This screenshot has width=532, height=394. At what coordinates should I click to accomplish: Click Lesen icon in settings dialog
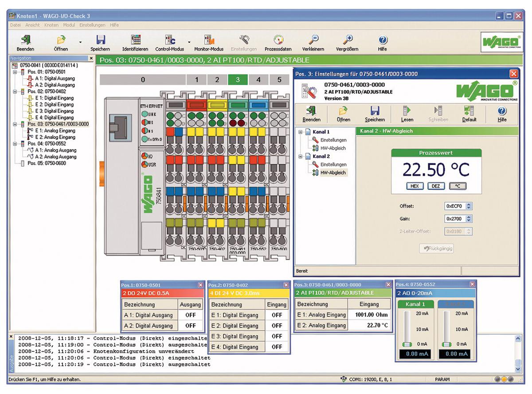click(x=407, y=111)
